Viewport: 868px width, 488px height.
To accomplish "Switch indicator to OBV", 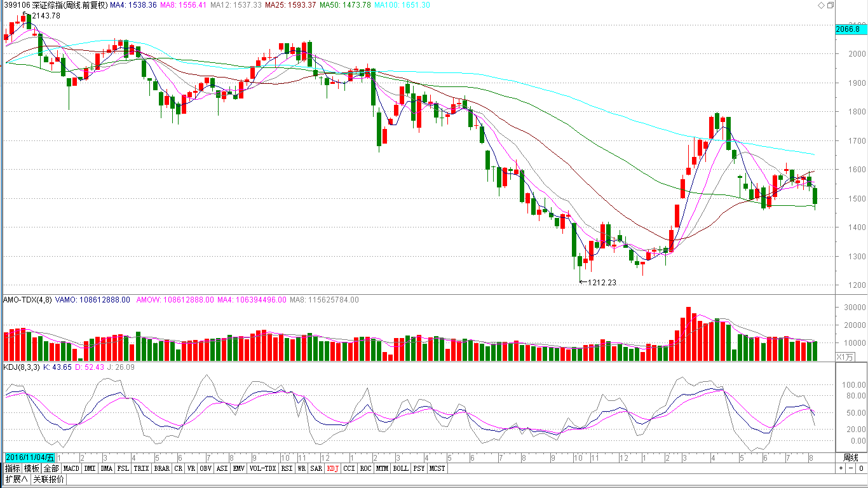I will [x=205, y=468].
